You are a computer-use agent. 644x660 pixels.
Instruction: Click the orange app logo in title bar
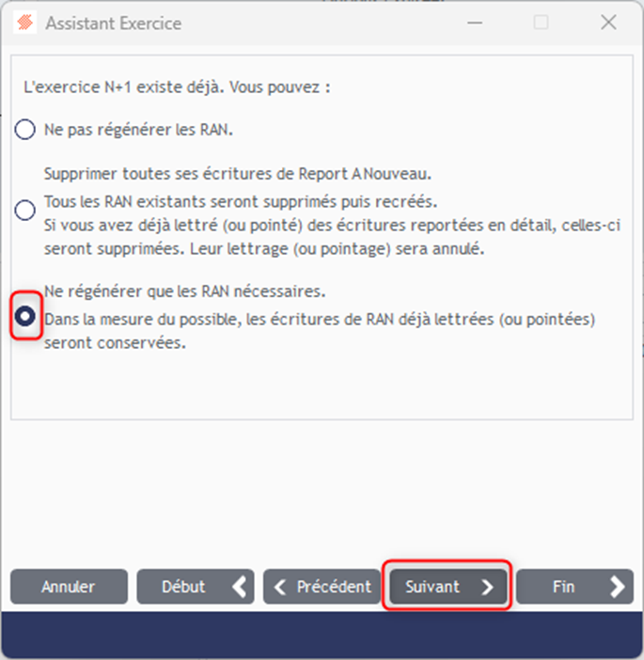[24, 23]
